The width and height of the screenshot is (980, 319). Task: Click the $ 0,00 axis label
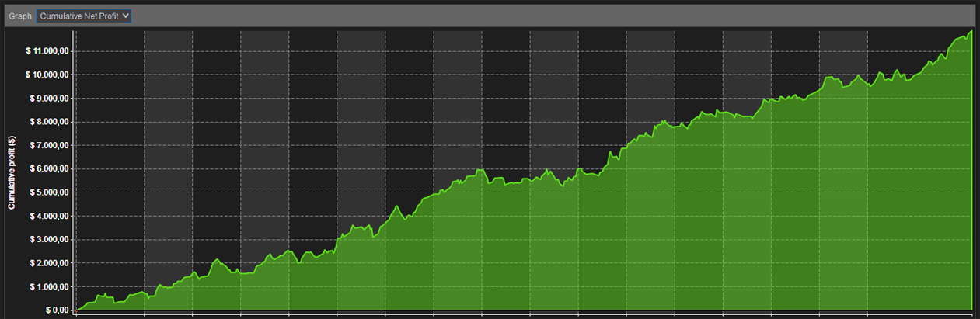(x=58, y=310)
